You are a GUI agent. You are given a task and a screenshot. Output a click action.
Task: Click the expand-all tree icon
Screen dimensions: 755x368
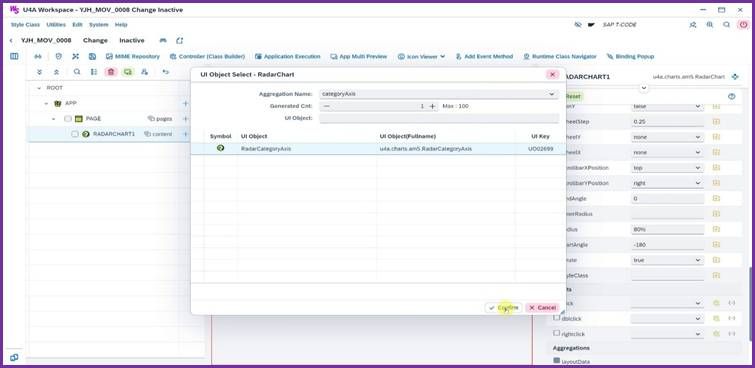[39, 72]
